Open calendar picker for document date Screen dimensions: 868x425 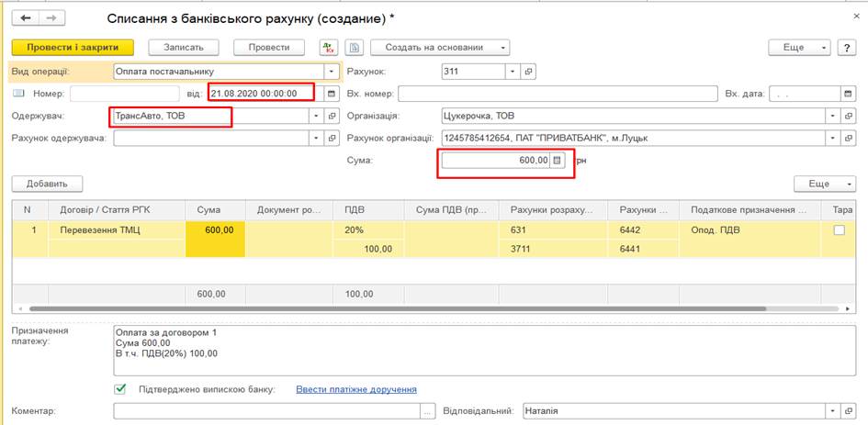coord(332,93)
